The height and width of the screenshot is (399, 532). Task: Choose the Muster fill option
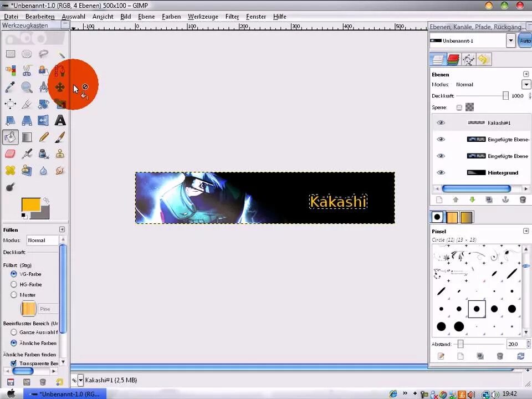pos(13,295)
